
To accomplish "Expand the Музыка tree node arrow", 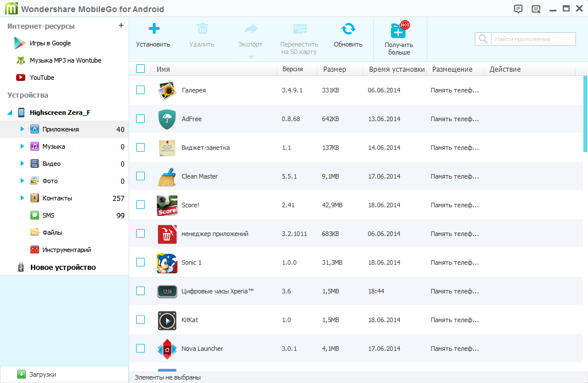I will coord(22,146).
